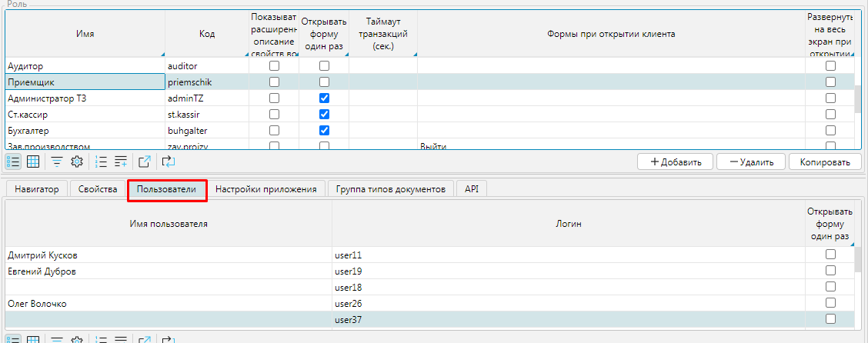Click the lines-with-plus icon in roles toolbar
Image resolution: width=868 pixels, height=343 pixels.
coord(121,162)
